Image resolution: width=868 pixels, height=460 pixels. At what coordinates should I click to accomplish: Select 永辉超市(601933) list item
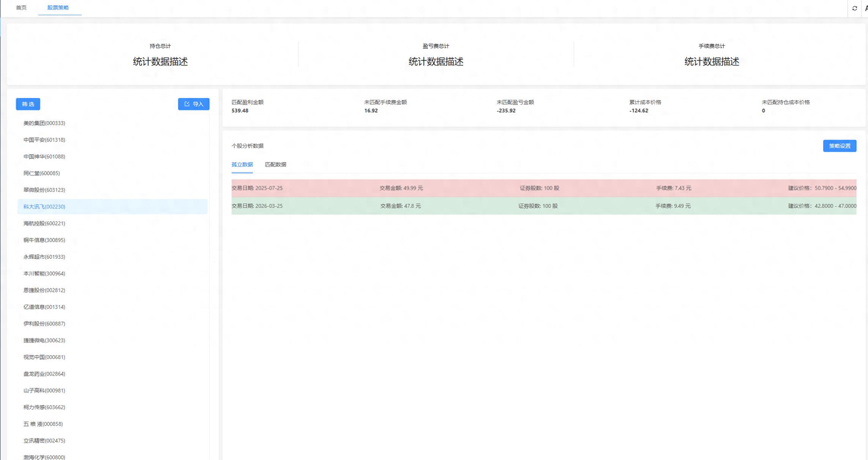point(44,257)
